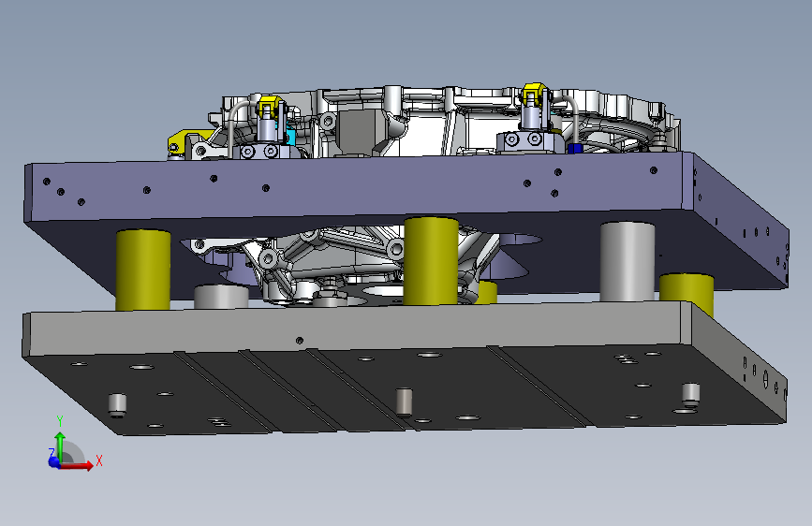
Task: Select the dark blue fitting on the top plate
Action: point(574,149)
